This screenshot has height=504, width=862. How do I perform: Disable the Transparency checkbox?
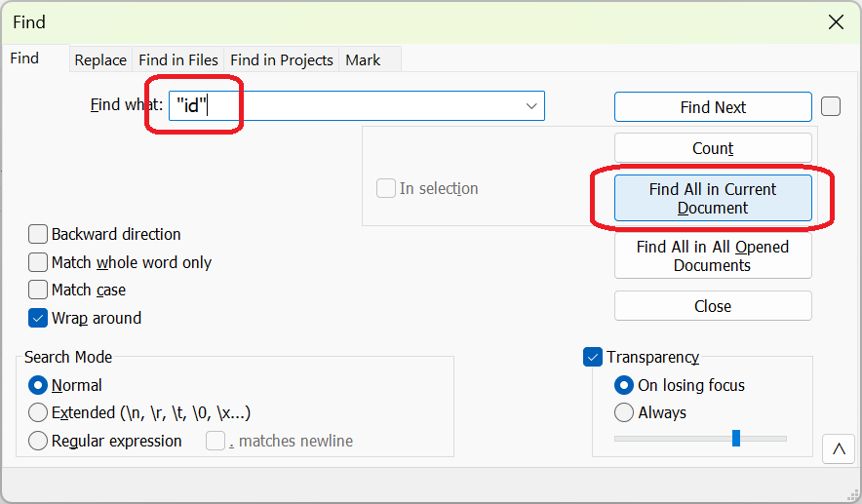tap(593, 358)
